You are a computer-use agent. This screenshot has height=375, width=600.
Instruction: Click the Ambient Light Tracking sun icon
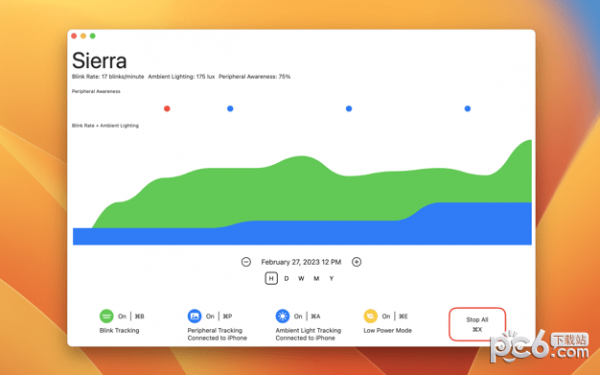pos(282,316)
